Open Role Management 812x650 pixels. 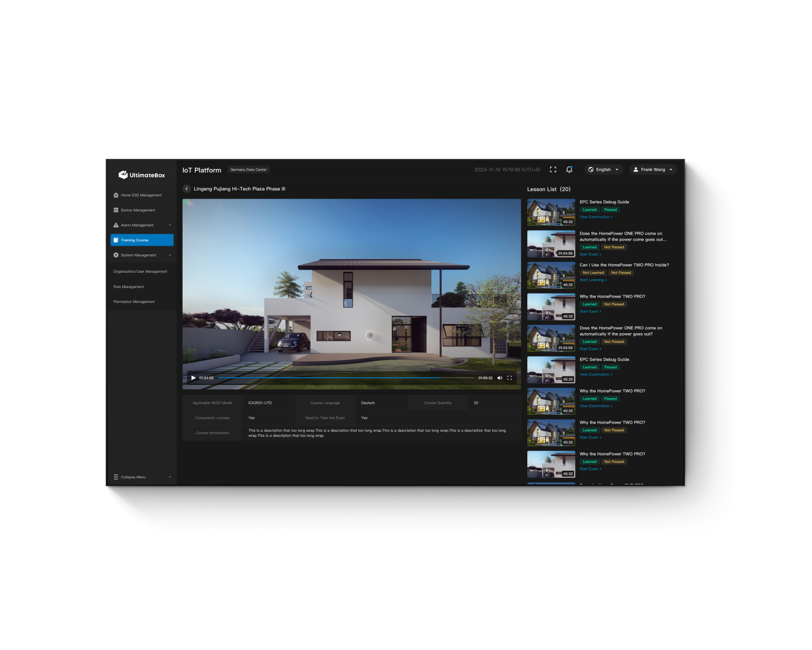[x=128, y=287]
